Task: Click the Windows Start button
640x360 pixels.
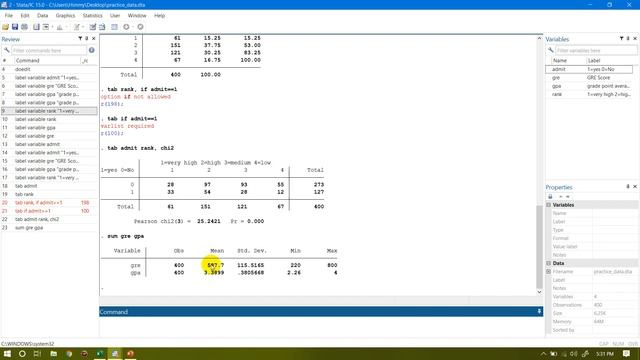Action: click(7, 353)
